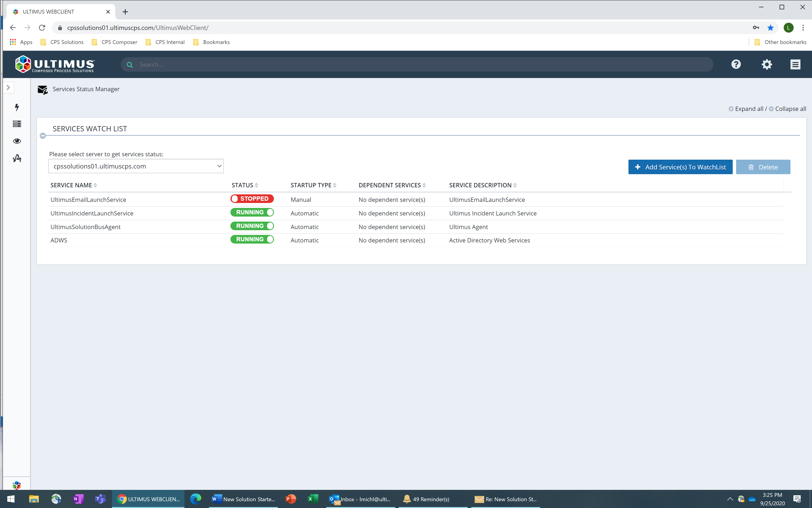Click the Delete button
This screenshot has height=508, width=812.
tap(763, 167)
